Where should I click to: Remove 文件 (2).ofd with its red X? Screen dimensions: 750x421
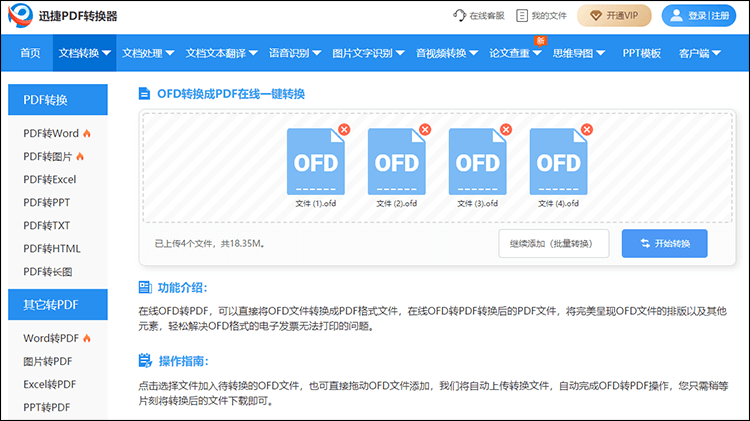click(x=425, y=130)
